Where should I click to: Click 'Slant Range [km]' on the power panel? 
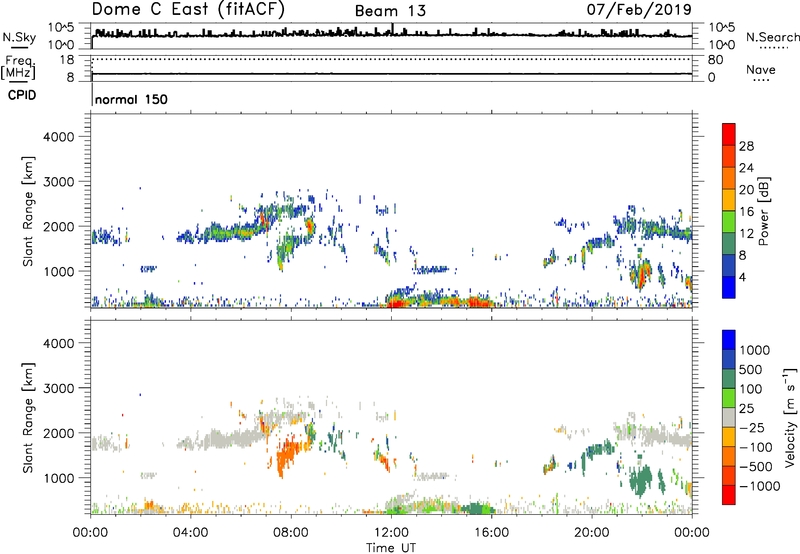point(28,211)
